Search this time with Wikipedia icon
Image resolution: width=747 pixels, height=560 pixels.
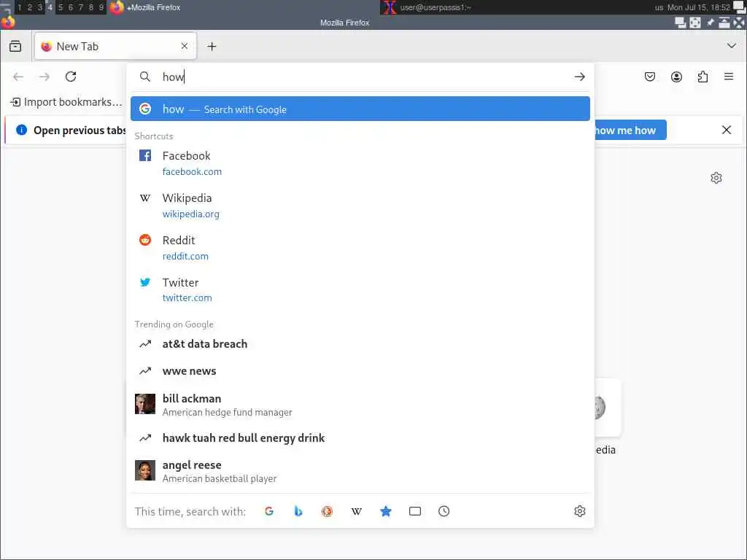356,511
